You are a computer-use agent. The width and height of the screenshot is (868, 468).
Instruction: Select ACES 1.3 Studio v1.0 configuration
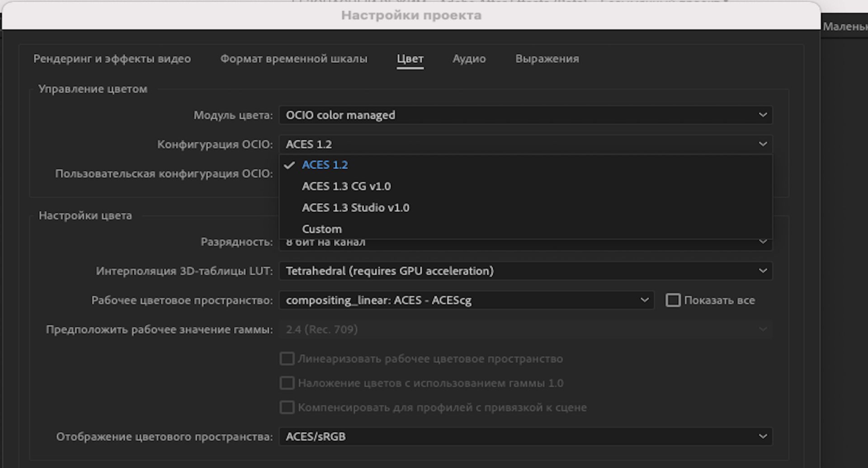coord(355,207)
